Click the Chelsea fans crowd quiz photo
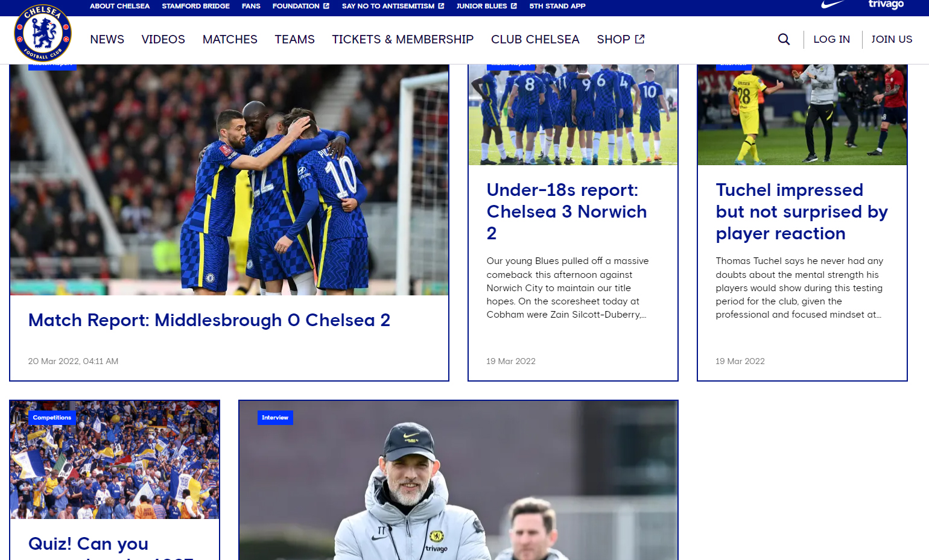 115,459
